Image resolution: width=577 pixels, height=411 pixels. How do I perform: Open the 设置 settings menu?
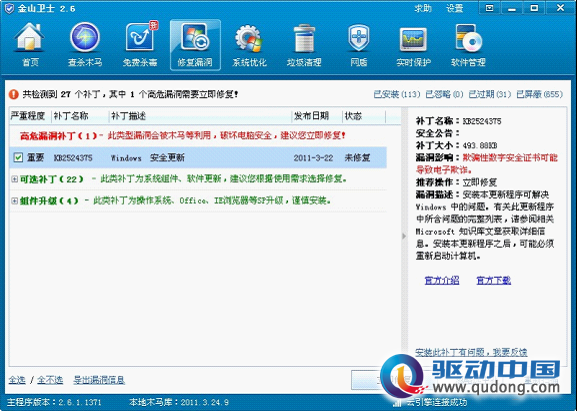(454, 8)
